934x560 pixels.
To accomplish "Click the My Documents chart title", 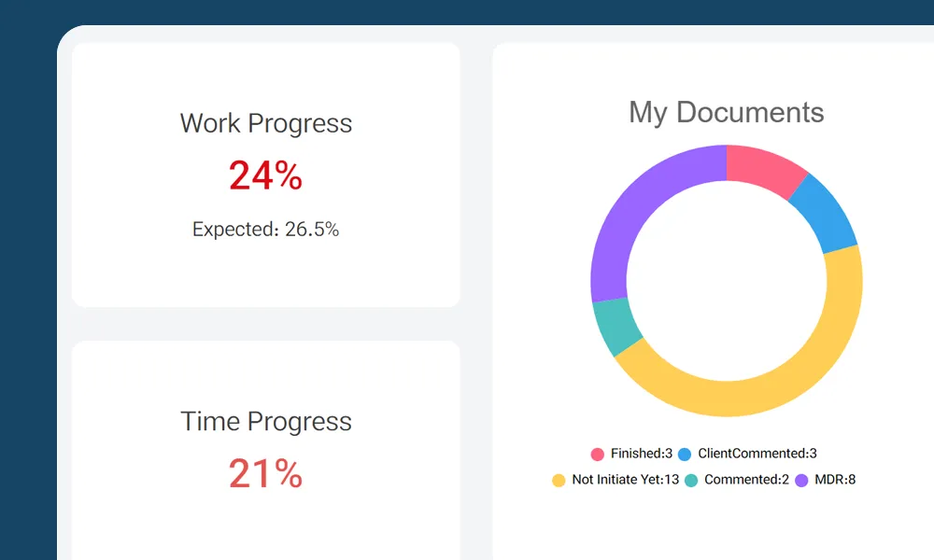I will tap(727, 112).
